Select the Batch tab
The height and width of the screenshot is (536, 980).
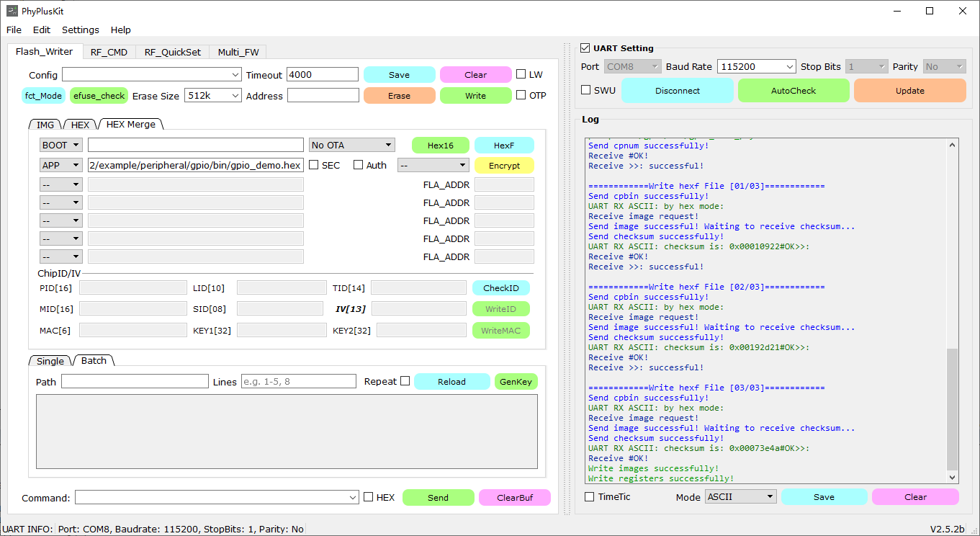tap(94, 360)
